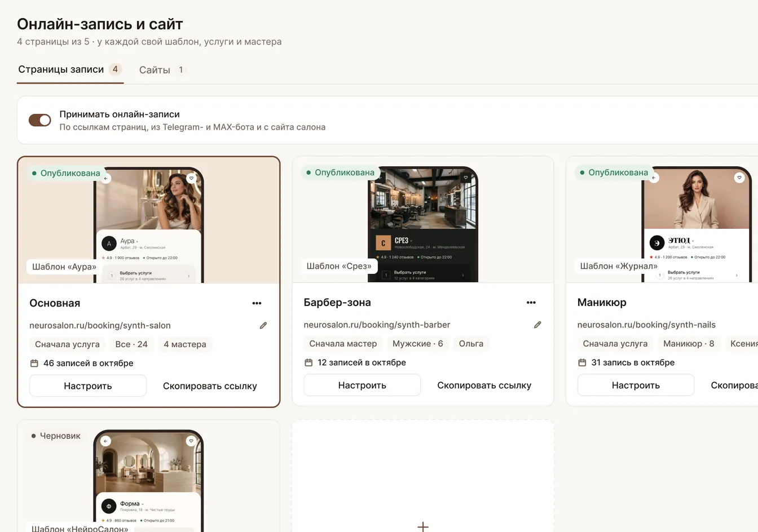This screenshot has height=532, width=758.
Task: Click the Ольга master chip
Action: pos(471,344)
